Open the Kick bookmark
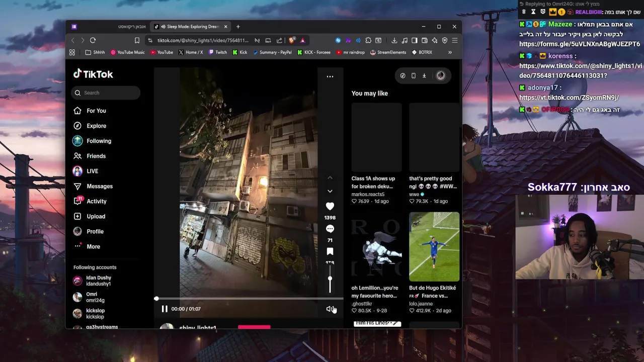This screenshot has height=362, width=644. (240, 52)
